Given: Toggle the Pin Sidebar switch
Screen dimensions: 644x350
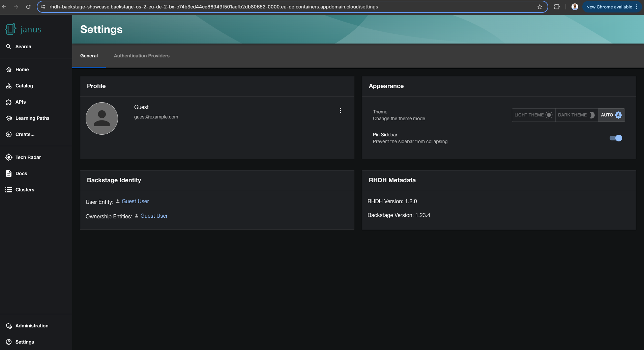Looking at the screenshot, I should pyautogui.click(x=616, y=138).
